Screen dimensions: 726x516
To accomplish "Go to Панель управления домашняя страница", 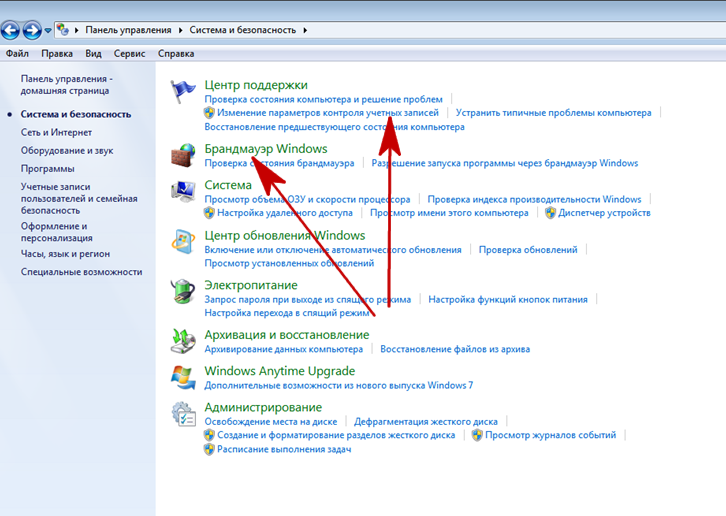I will pos(67,85).
